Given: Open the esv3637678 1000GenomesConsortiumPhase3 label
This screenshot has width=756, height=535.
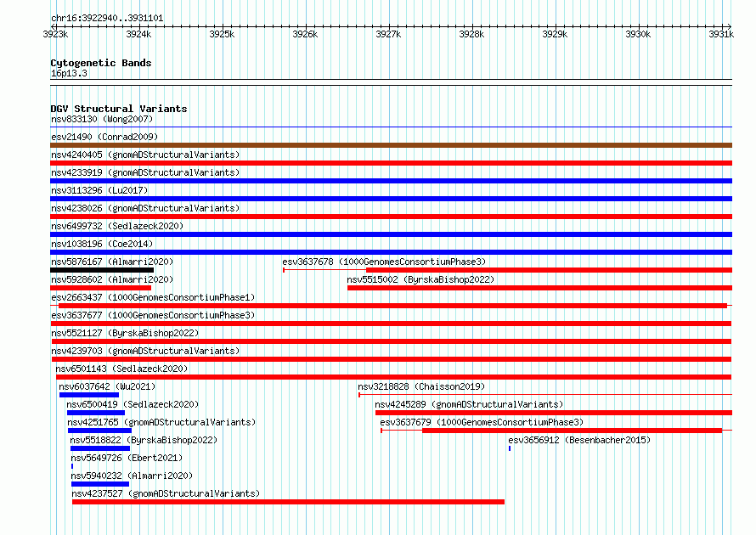Looking at the screenshot, I should pyautogui.click(x=384, y=262).
